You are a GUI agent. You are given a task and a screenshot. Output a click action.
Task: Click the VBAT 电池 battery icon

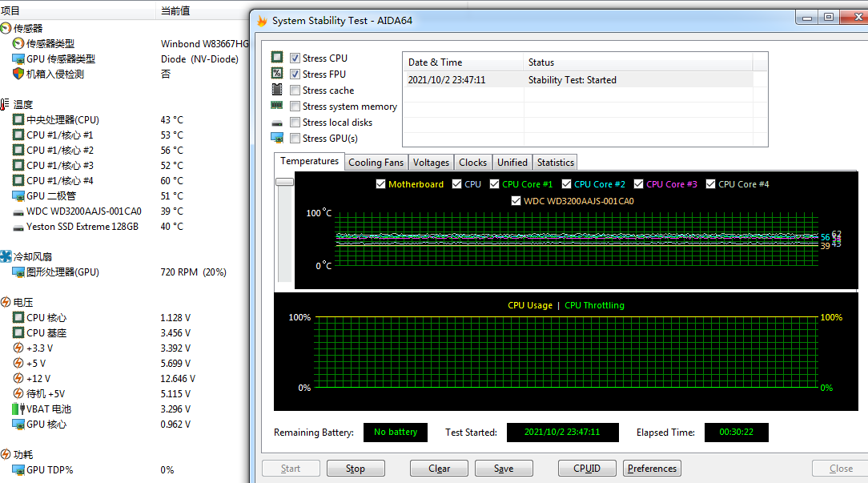tap(18, 409)
